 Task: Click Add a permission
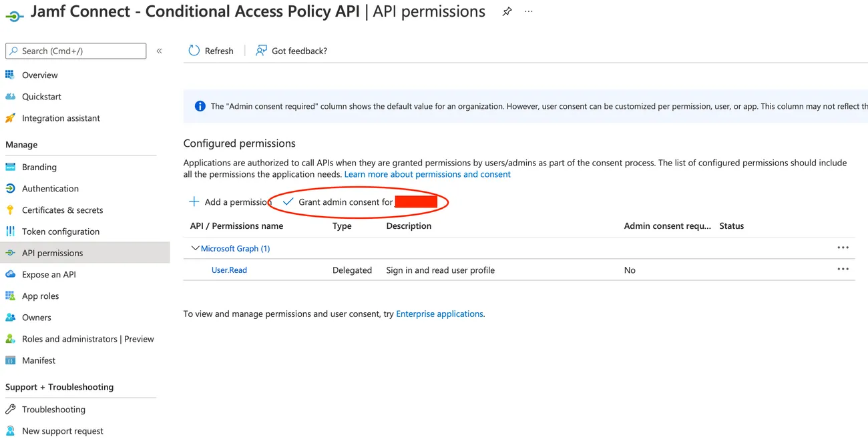coord(230,201)
